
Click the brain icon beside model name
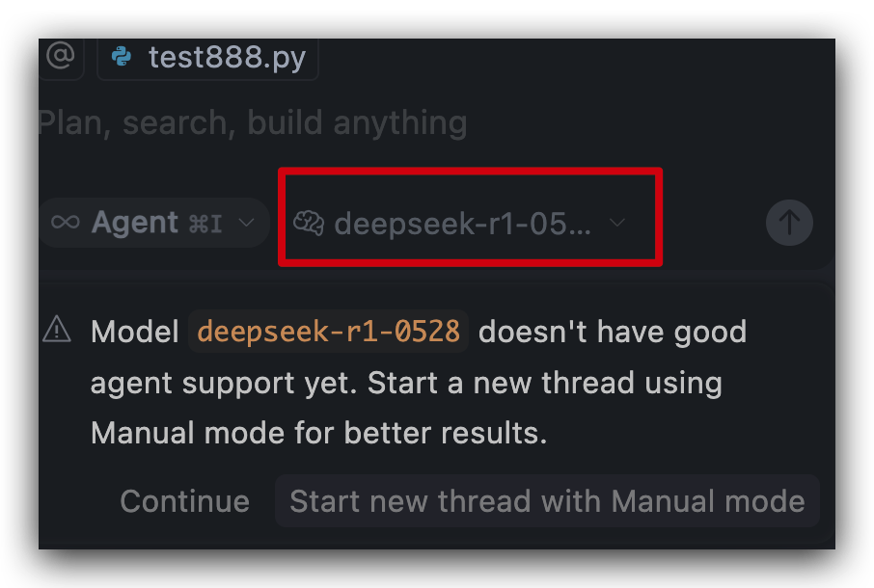click(x=309, y=224)
